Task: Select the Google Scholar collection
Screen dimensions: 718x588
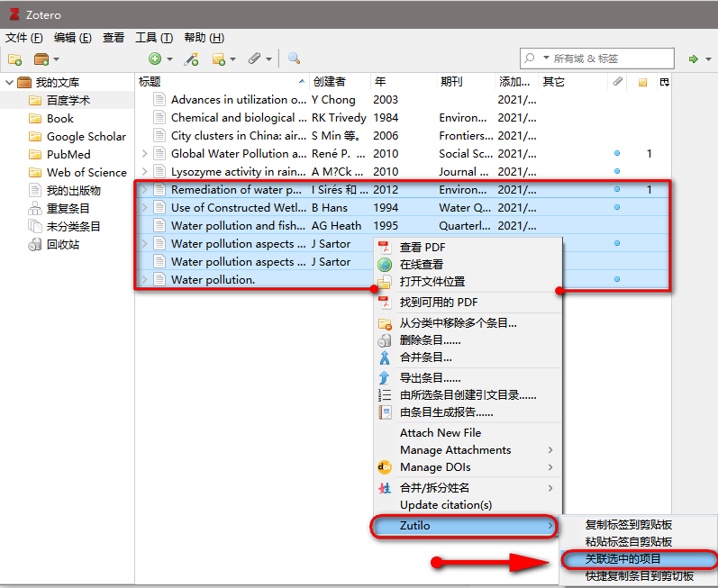Action: click(x=67, y=136)
